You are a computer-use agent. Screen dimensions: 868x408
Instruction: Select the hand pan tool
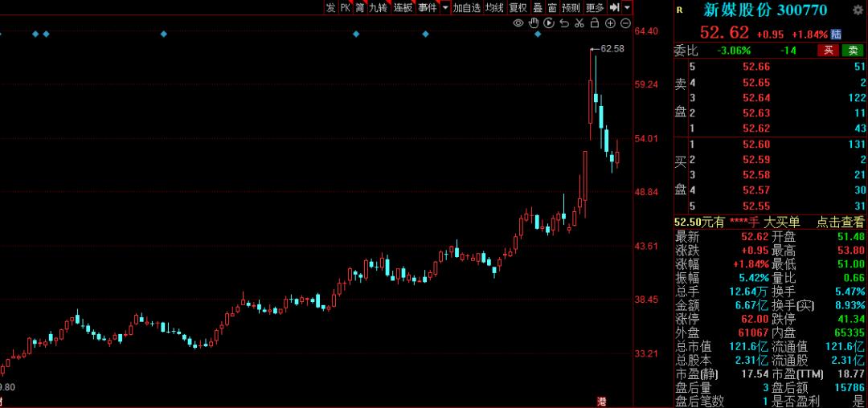tap(534, 23)
